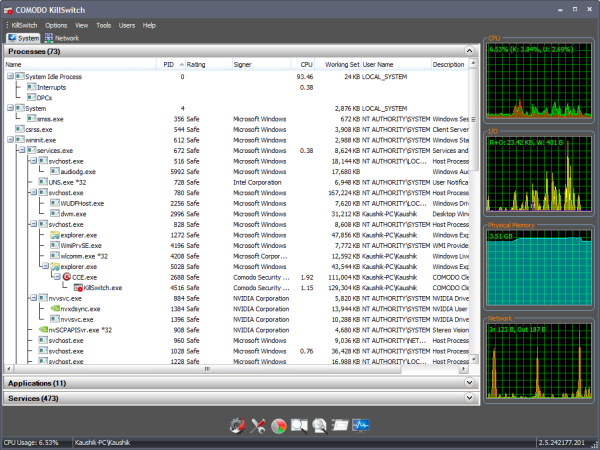Collapse the wininit.exe process tree
This screenshot has width=600, height=450.
click(x=11, y=140)
